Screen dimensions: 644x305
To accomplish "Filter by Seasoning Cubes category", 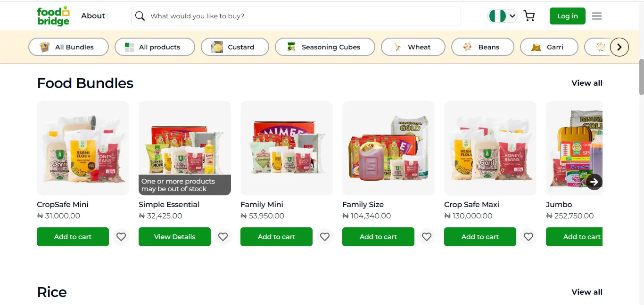I will [325, 47].
